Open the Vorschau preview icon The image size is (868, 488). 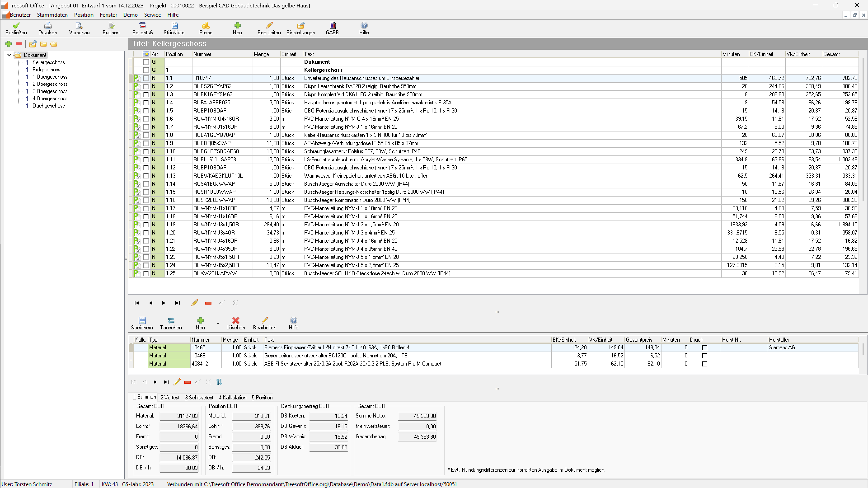pyautogui.click(x=79, y=25)
